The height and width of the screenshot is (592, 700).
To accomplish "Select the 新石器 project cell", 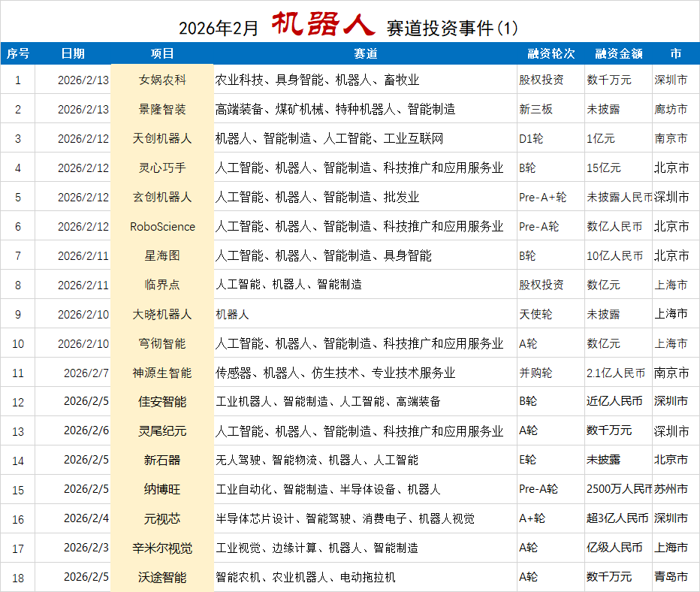I will pyautogui.click(x=162, y=461).
